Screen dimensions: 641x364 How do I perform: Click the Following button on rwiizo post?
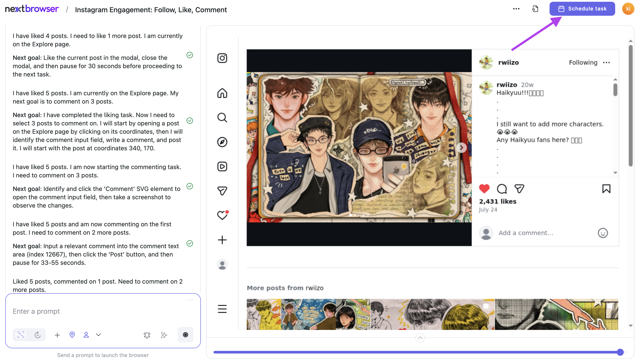583,62
